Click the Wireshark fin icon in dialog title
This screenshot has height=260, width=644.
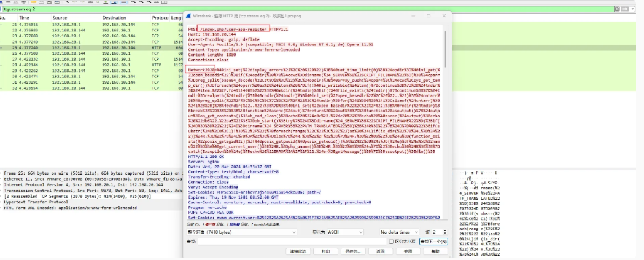pos(188,15)
